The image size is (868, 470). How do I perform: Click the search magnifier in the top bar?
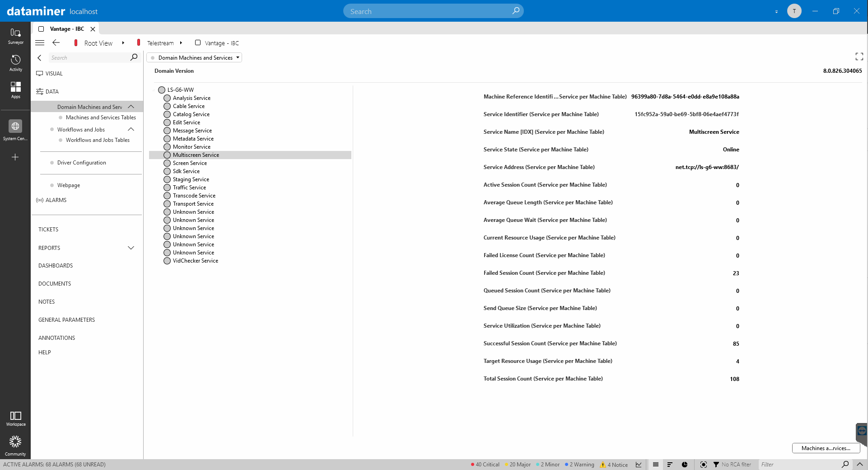(516, 11)
